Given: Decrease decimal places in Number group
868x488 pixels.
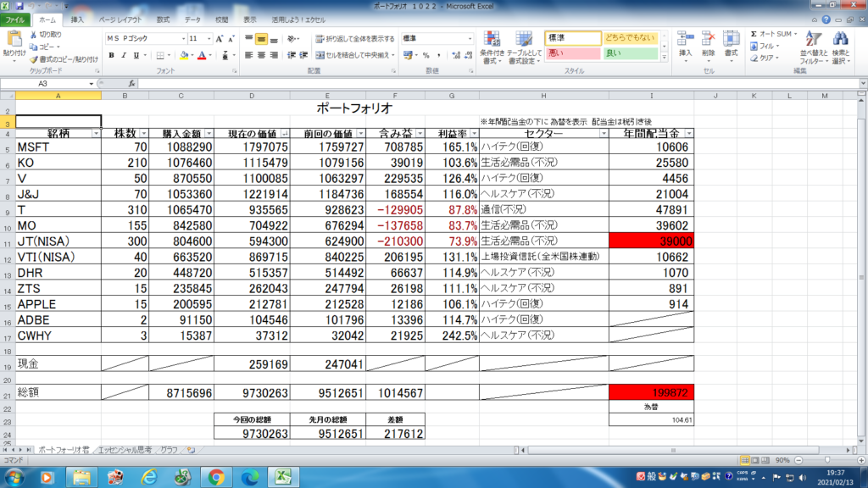Looking at the screenshot, I should [x=468, y=55].
